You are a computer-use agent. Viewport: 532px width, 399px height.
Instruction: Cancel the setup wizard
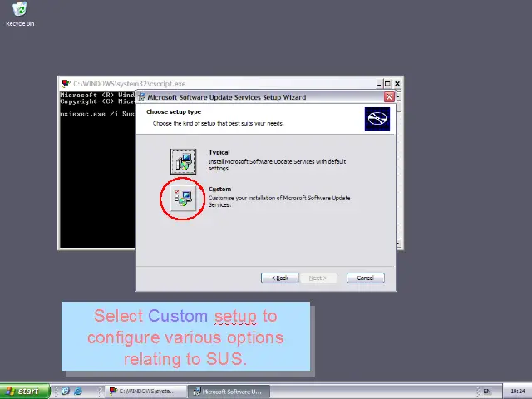pyautogui.click(x=366, y=278)
